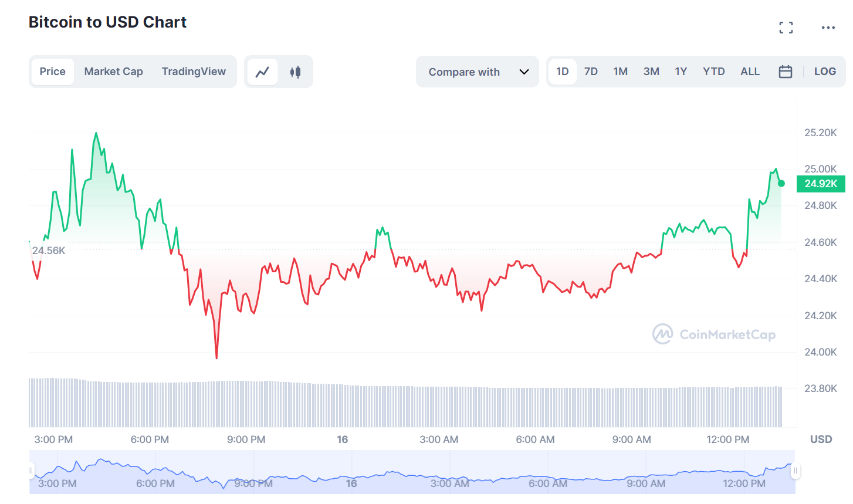The image size is (853, 504).
Task: Click the Compare with chevron arrow
Action: pos(524,72)
